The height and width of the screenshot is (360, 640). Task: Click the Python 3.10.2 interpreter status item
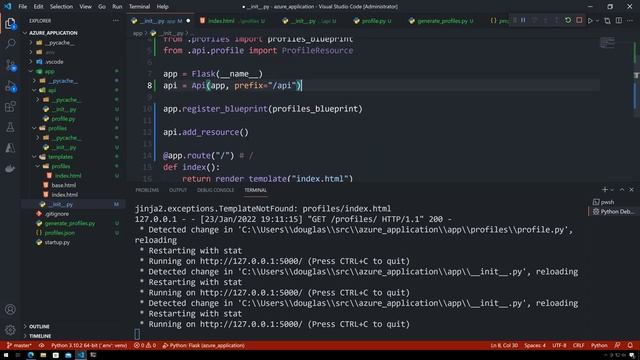tap(89, 345)
